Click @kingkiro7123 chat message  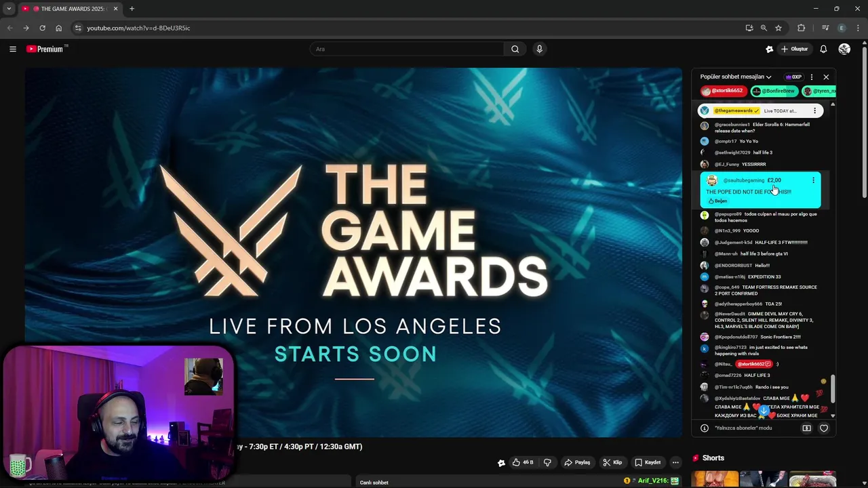pos(761,350)
